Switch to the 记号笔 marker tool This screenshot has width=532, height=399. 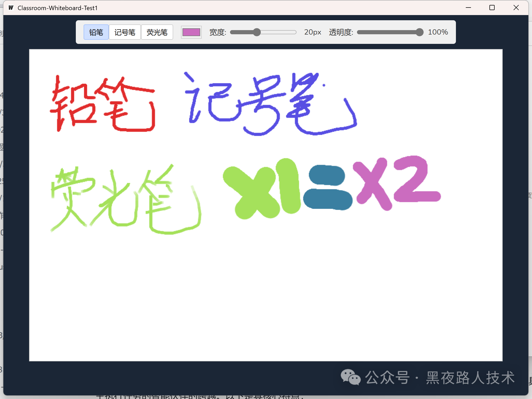tap(125, 32)
